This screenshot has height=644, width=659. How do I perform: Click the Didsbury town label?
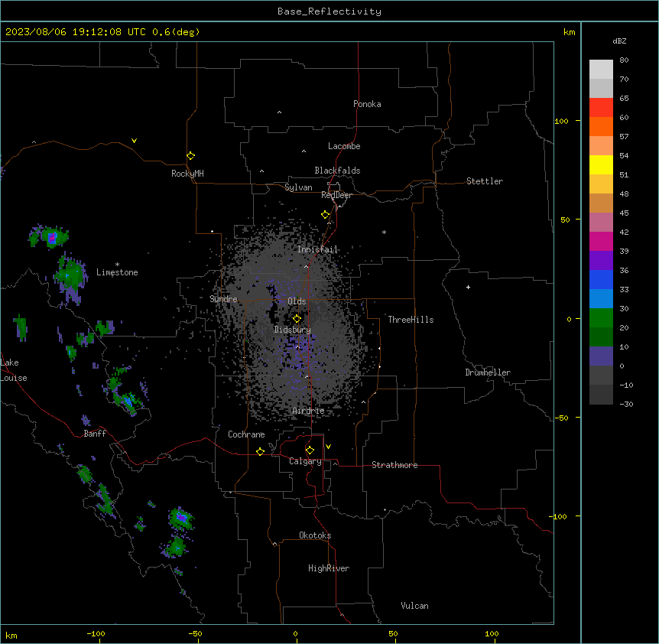(x=292, y=330)
